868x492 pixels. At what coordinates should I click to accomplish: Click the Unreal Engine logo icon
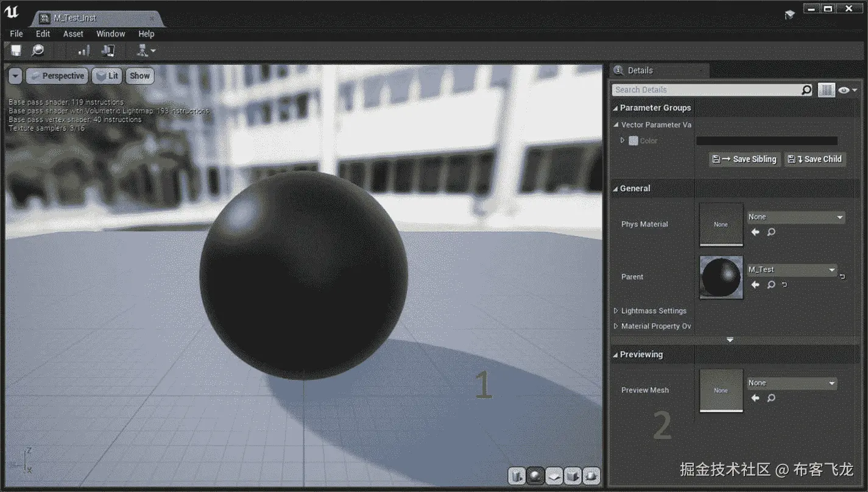click(x=12, y=13)
